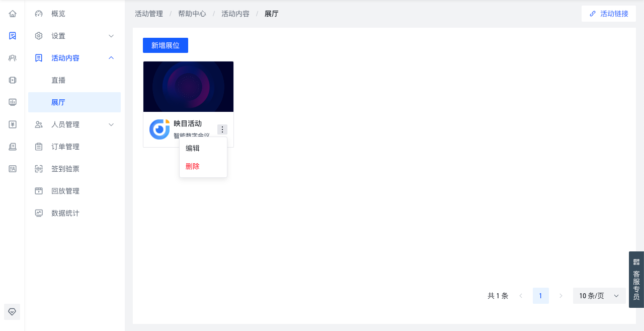
Task: Click the booth card banner thumbnail
Action: 189,87
